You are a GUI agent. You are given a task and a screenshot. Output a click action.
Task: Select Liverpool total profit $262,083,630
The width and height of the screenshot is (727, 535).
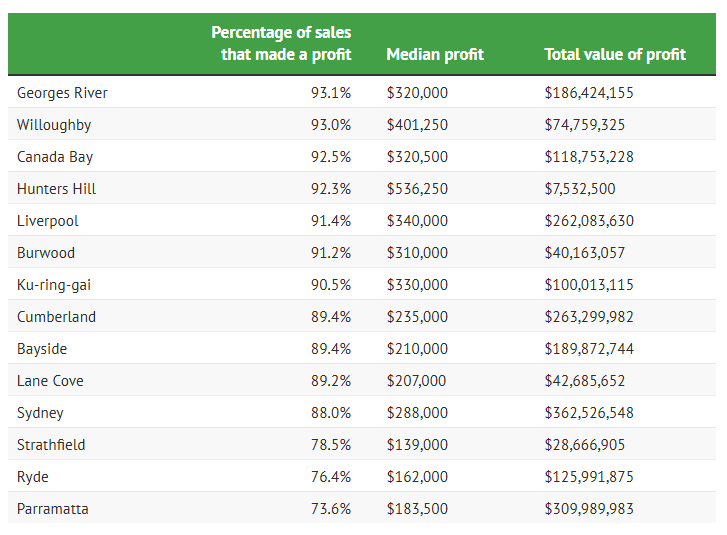(589, 221)
